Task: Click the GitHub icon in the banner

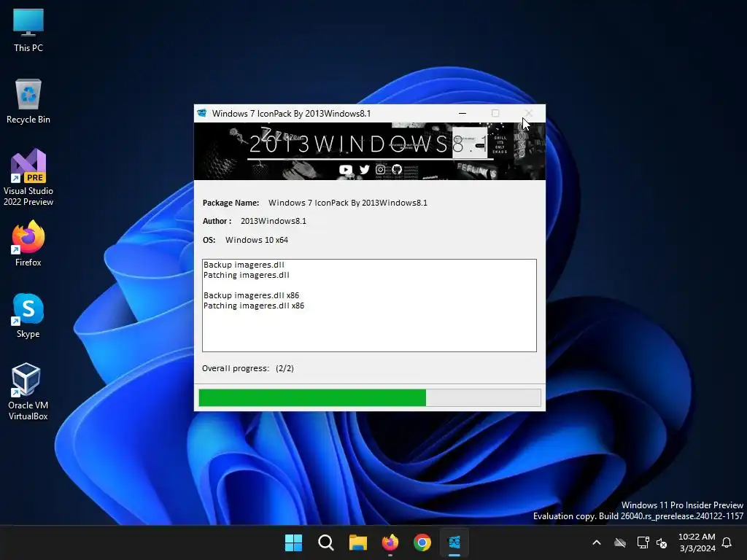Action: (x=396, y=169)
